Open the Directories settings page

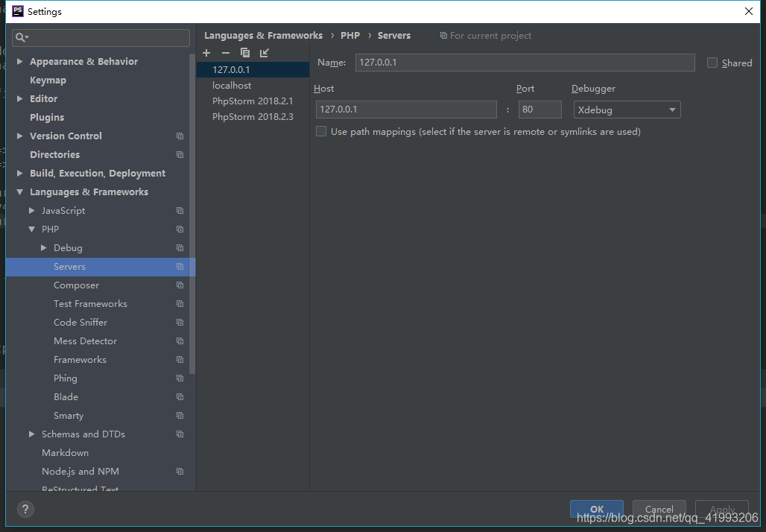pyautogui.click(x=54, y=154)
